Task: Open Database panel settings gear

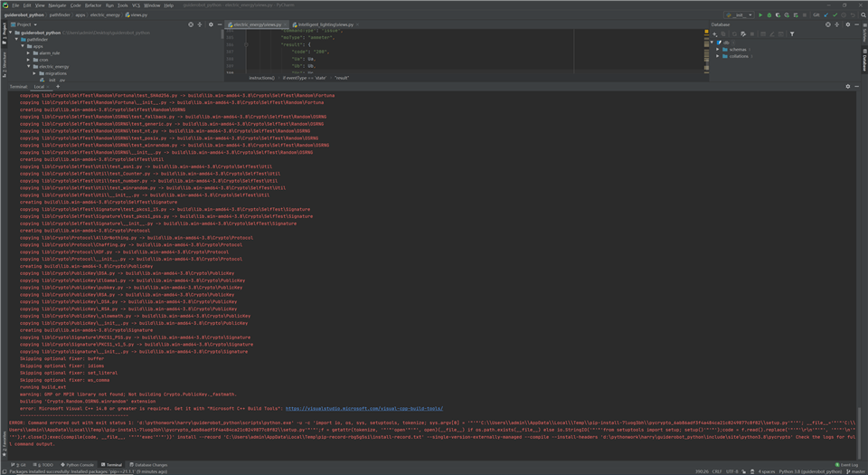Action: pyautogui.click(x=847, y=24)
